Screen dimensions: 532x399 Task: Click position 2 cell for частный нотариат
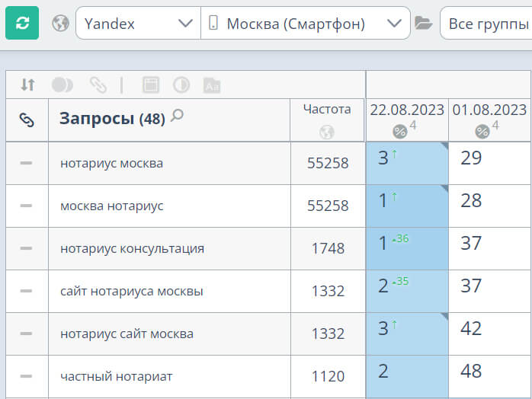coord(407,377)
